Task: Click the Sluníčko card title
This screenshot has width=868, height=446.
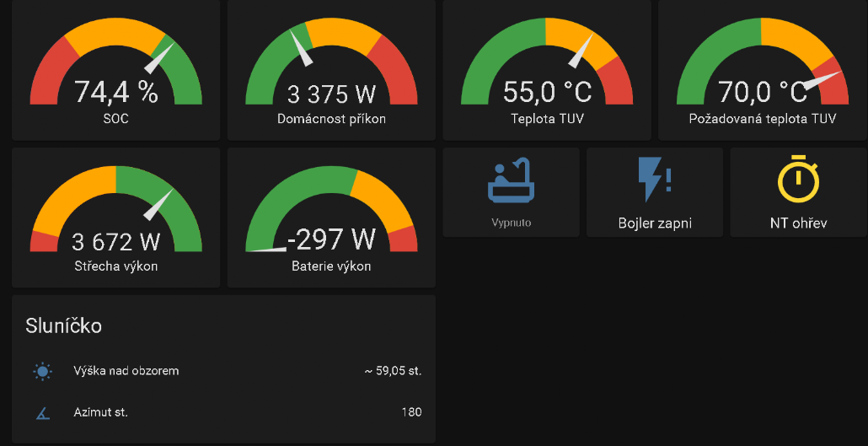Action: pyautogui.click(x=64, y=326)
